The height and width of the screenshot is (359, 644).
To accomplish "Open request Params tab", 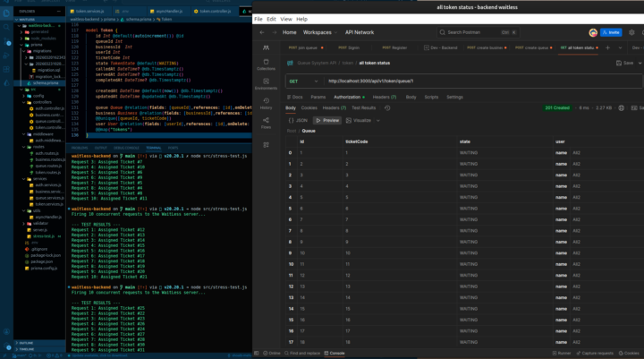I will coord(318,98).
